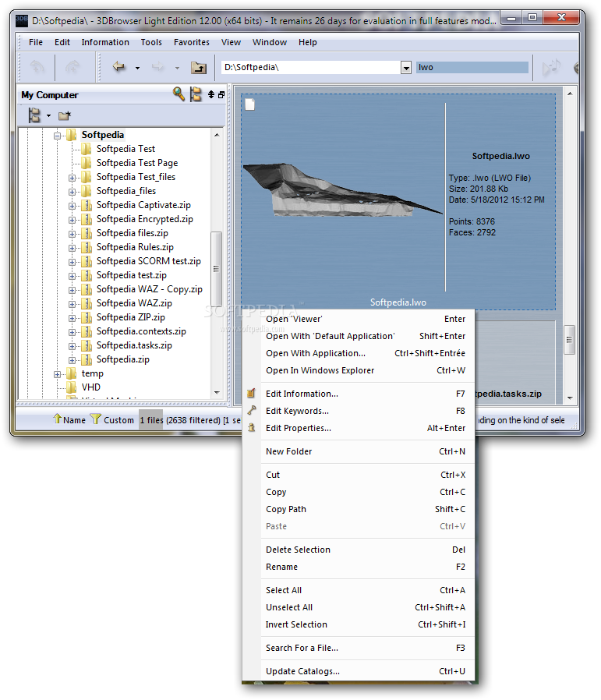The height and width of the screenshot is (700, 601).
Task: Select Search For a File... entry
Action: (358, 648)
